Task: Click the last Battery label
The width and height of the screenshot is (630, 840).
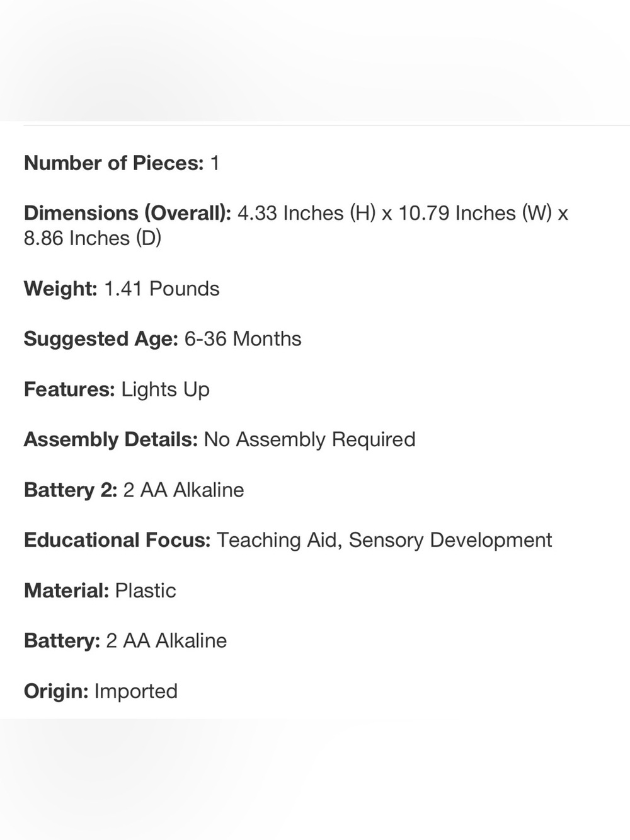Action: 62,640
